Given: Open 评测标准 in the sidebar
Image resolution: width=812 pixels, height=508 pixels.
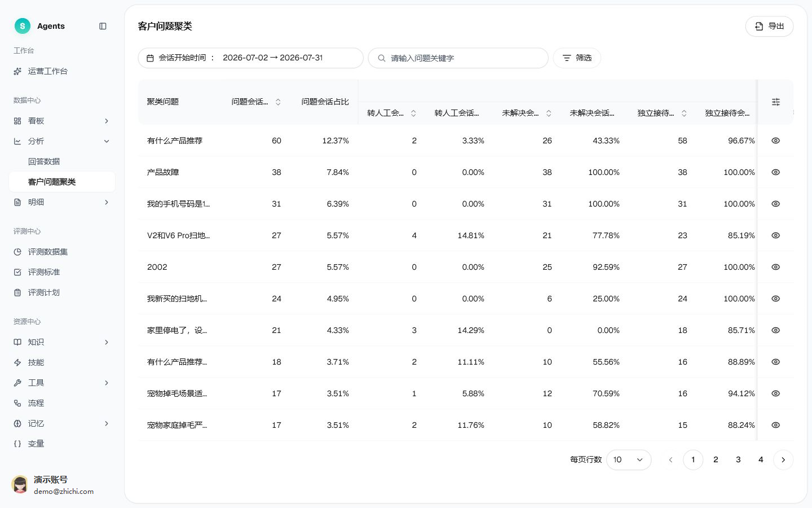Looking at the screenshot, I should click(x=62, y=272).
